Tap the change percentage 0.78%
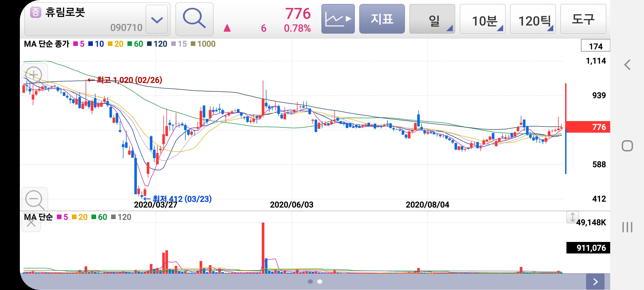644x290 pixels. [x=297, y=28]
